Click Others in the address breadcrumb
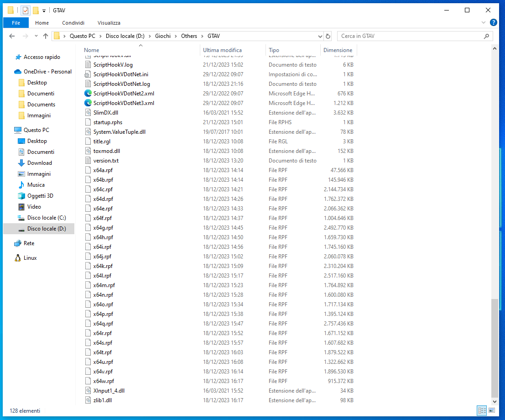Viewport: 505px width, 420px height. [189, 36]
